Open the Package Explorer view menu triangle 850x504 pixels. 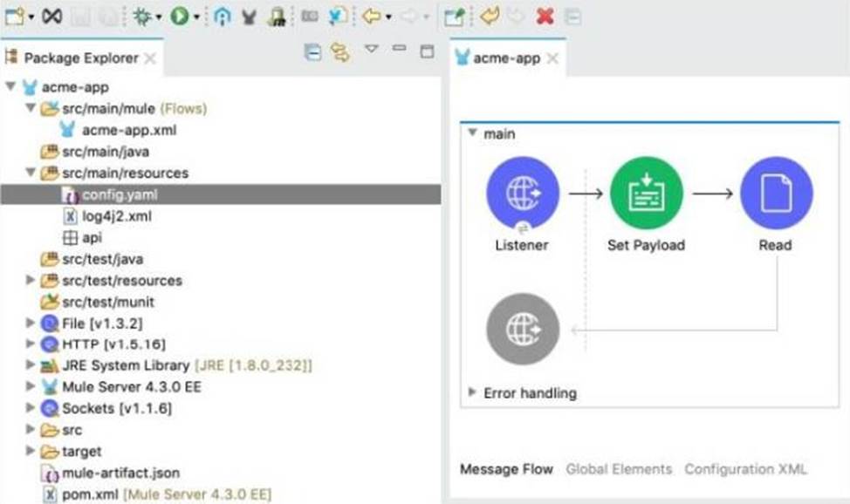(372, 49)
